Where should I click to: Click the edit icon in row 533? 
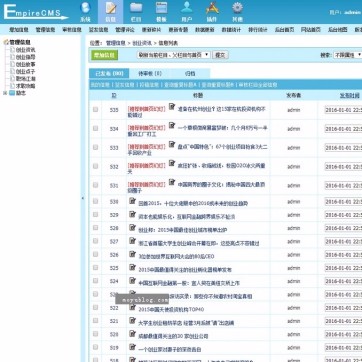click(x=172, y=145)
